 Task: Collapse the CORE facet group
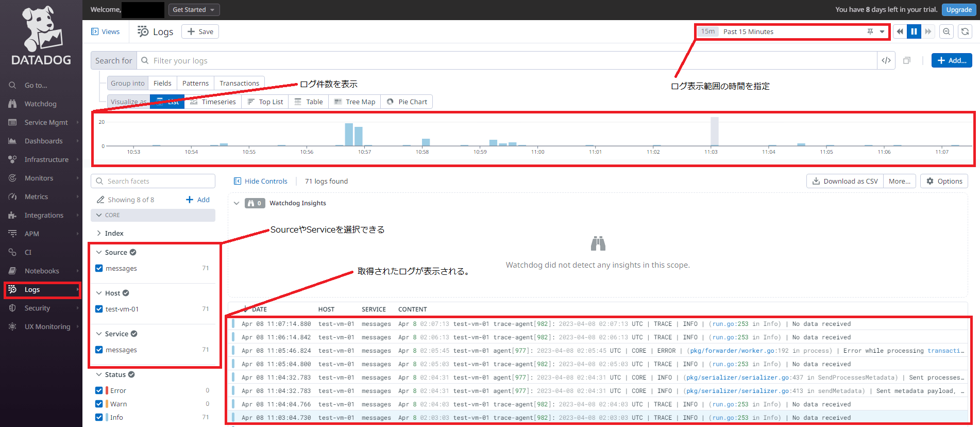153,215
